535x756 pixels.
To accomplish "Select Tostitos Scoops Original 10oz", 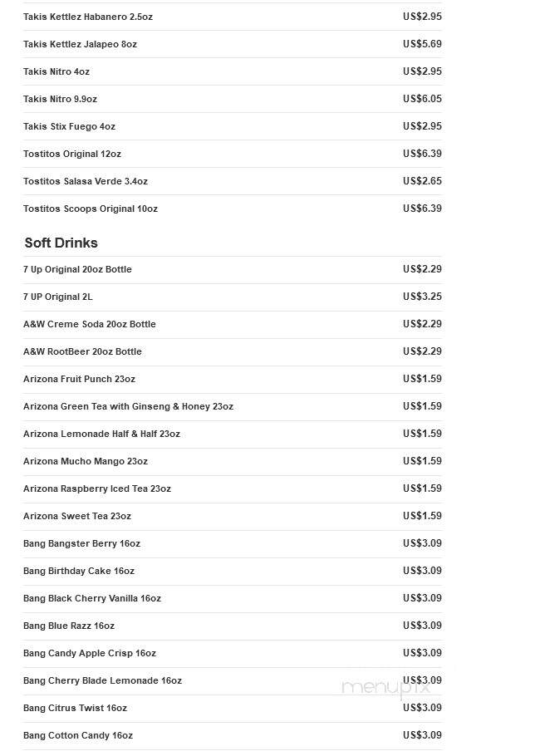I will (233, 209).
